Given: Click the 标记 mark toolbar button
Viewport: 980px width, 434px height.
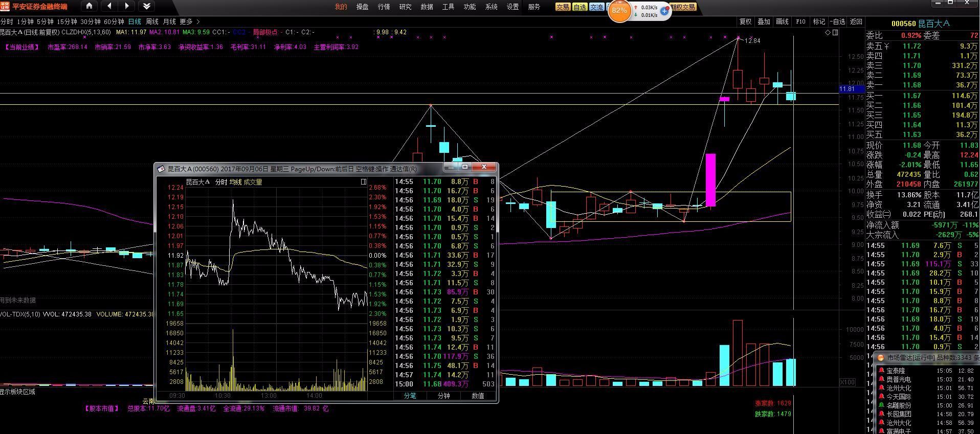Looking at the screenshot, I should (819, 21).
